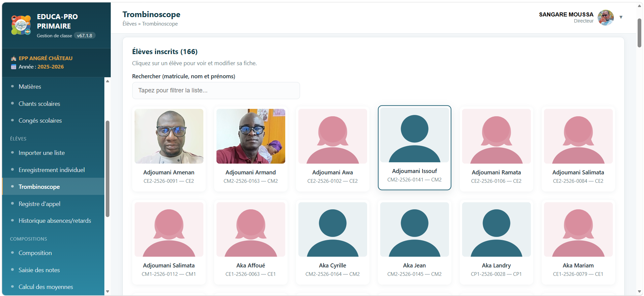Click the sidebar scroll down arrow

tap(107, 292)
